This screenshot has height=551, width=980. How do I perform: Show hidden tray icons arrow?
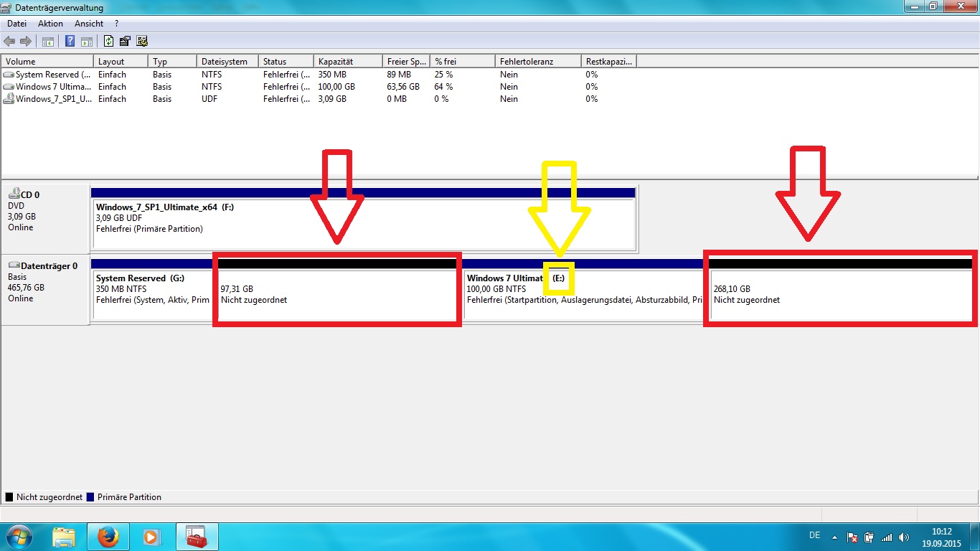pyautogui.click(x=834, y=537)
